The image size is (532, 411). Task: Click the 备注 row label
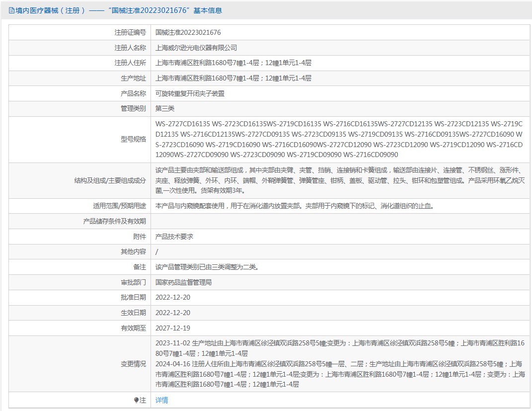click(x=140, y=267)
